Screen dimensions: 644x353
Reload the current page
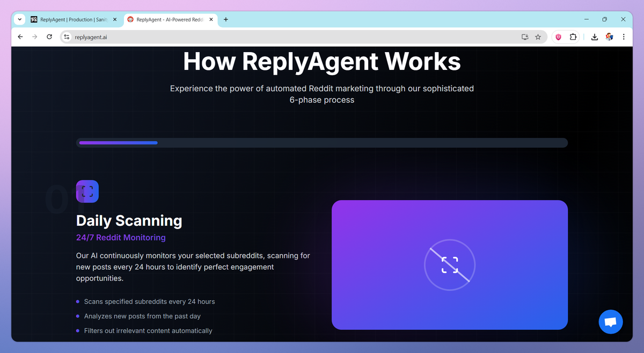point(49,37)
